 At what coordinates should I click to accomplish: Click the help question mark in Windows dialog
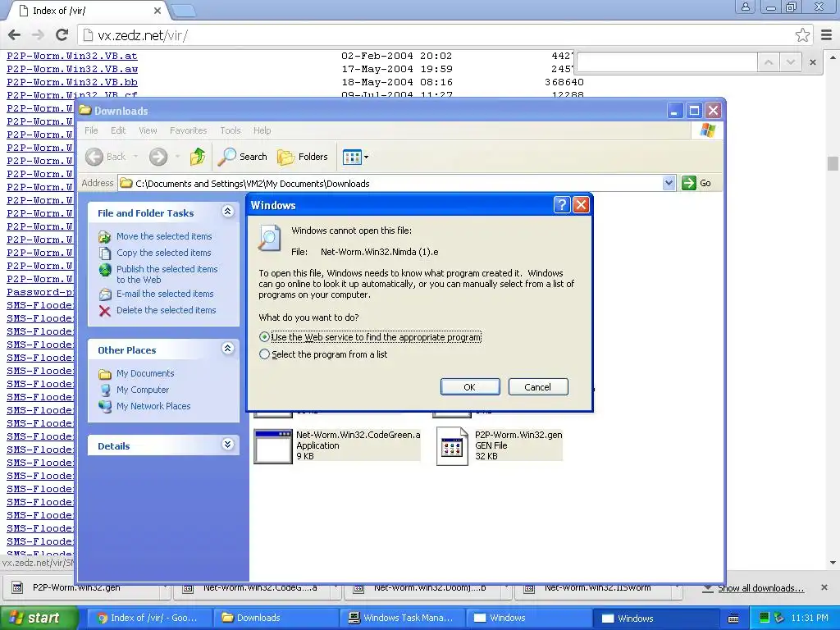pos(561,204)
